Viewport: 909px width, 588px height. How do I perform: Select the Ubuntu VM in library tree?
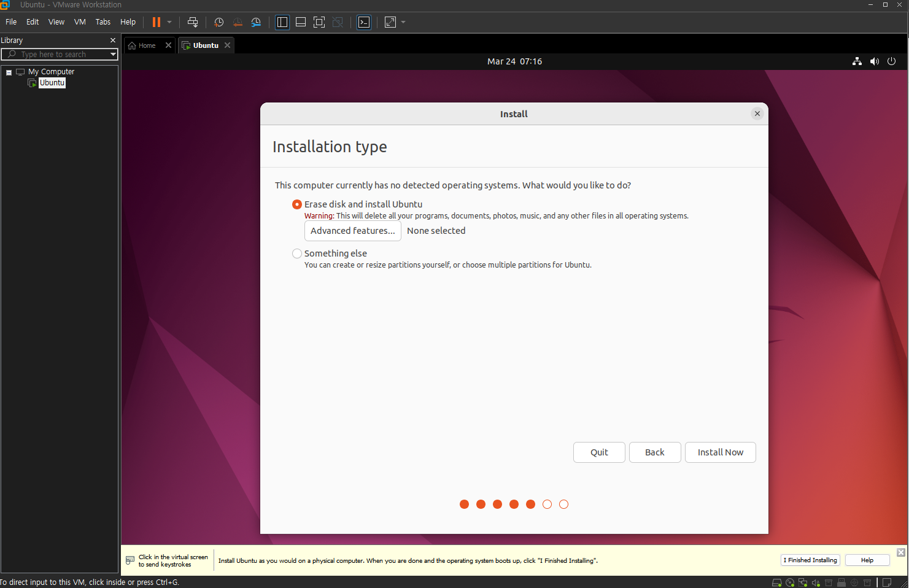click(x=52, y=83)
